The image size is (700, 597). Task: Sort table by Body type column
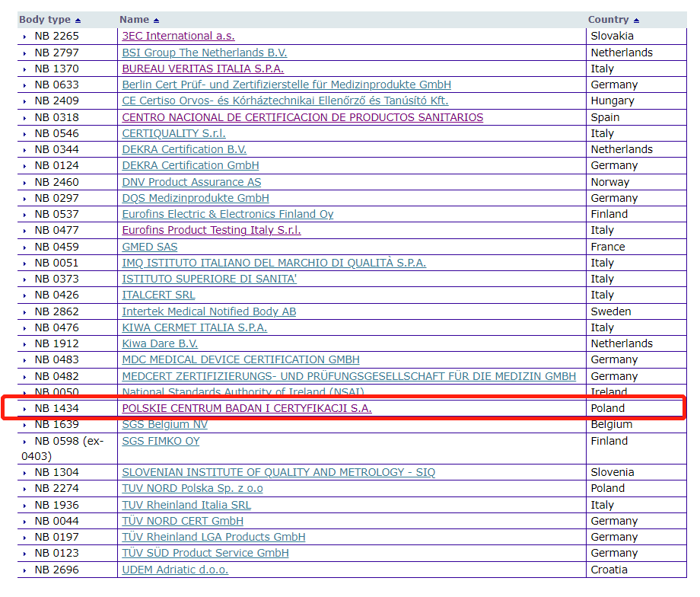(78, 21)
